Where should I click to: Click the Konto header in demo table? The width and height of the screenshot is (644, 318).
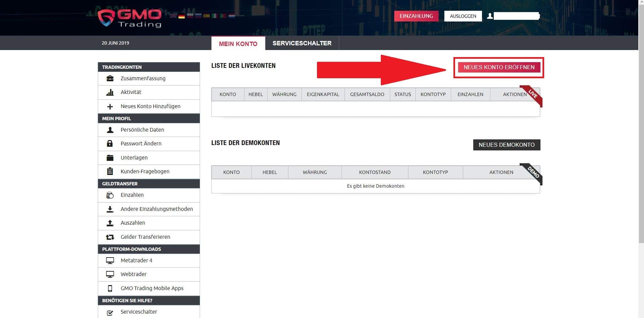[232, 172]
